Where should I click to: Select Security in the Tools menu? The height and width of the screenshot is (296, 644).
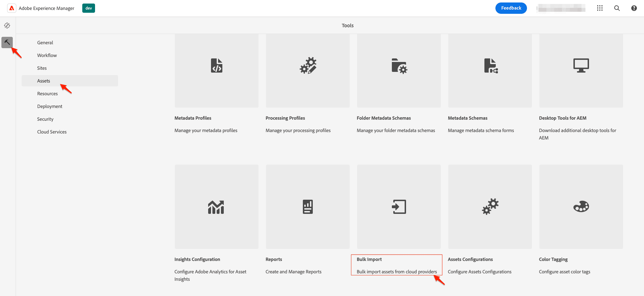(x=70, y=119)
